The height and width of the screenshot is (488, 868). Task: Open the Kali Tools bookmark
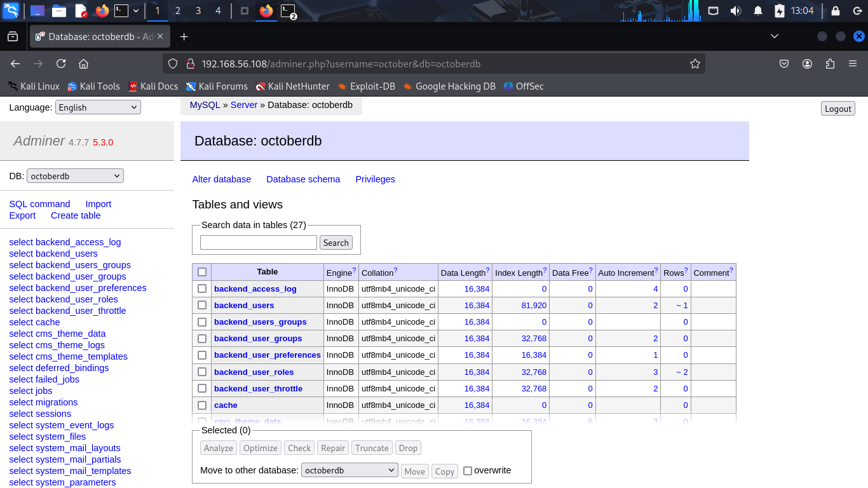(x=93, y=86)
